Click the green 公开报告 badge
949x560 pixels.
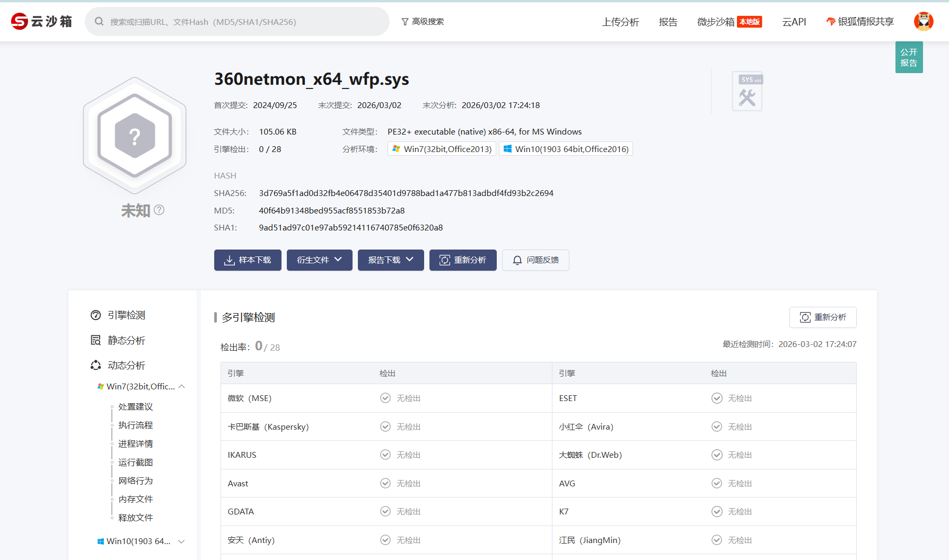909,57
